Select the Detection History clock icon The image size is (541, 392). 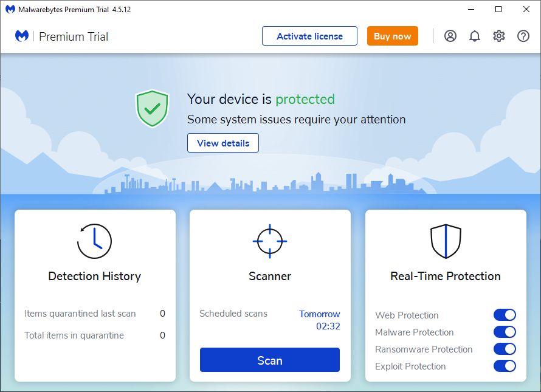(x=94, y=241)
